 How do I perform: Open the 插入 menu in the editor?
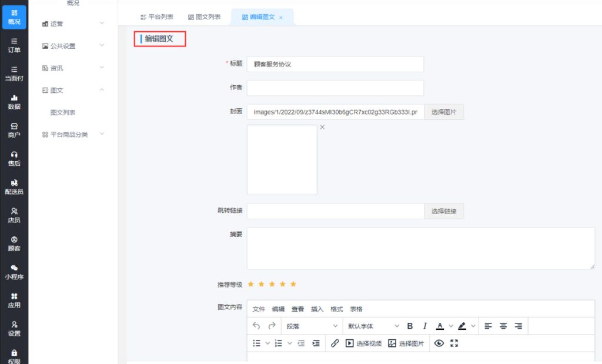click(x=317, y=309)
